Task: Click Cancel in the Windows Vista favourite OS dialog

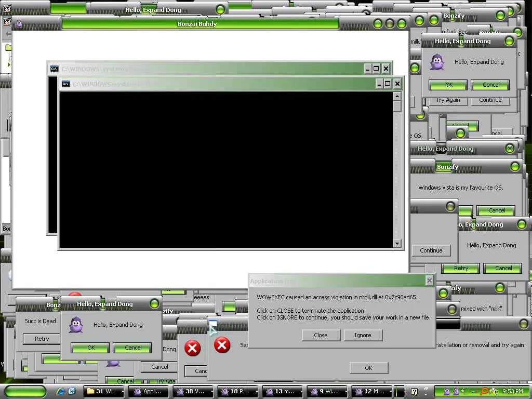Action: (496, 211)
